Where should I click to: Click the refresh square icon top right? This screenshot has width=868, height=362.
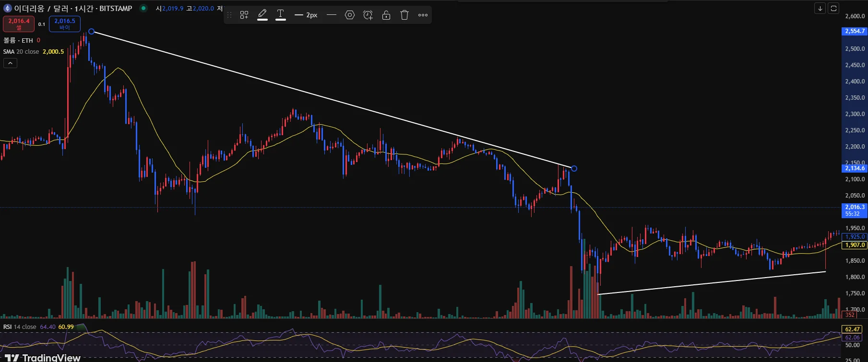point(833,8)
